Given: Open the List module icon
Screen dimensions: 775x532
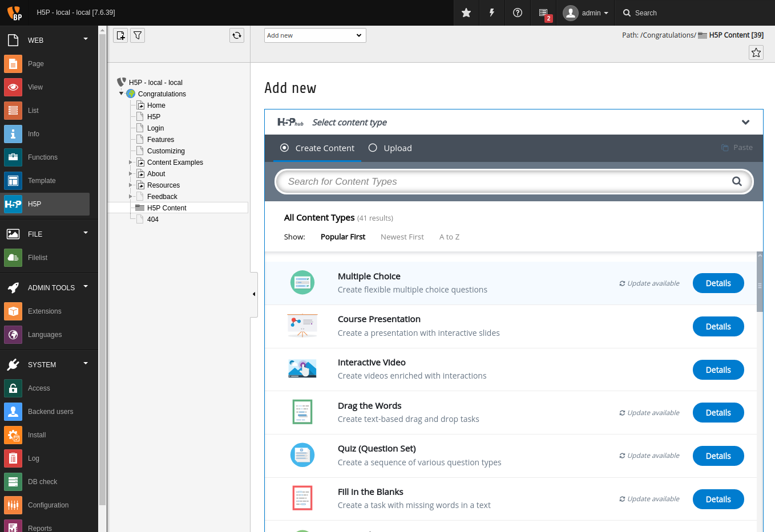Looking at the screenshot, I should coord(13,111).
